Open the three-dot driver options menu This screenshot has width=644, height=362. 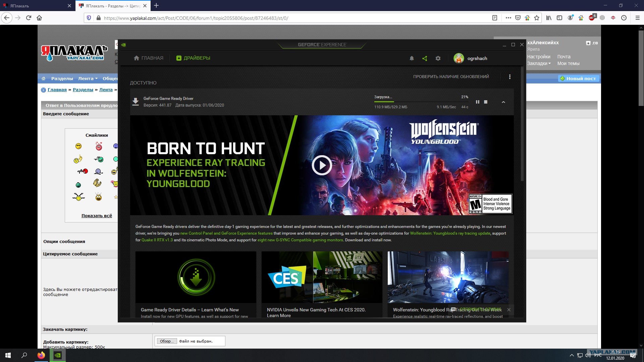click(510, 77)
